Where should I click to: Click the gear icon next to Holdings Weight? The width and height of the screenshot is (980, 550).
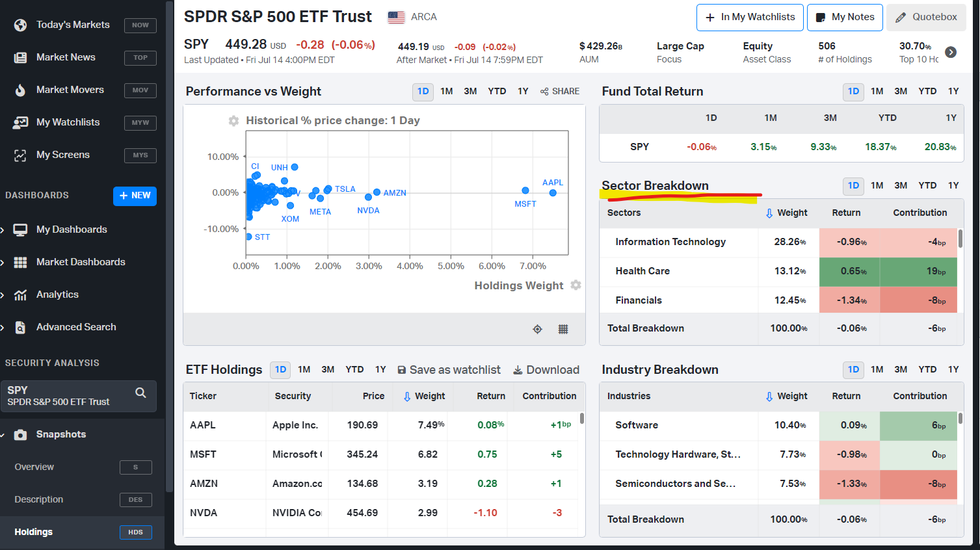576,285
